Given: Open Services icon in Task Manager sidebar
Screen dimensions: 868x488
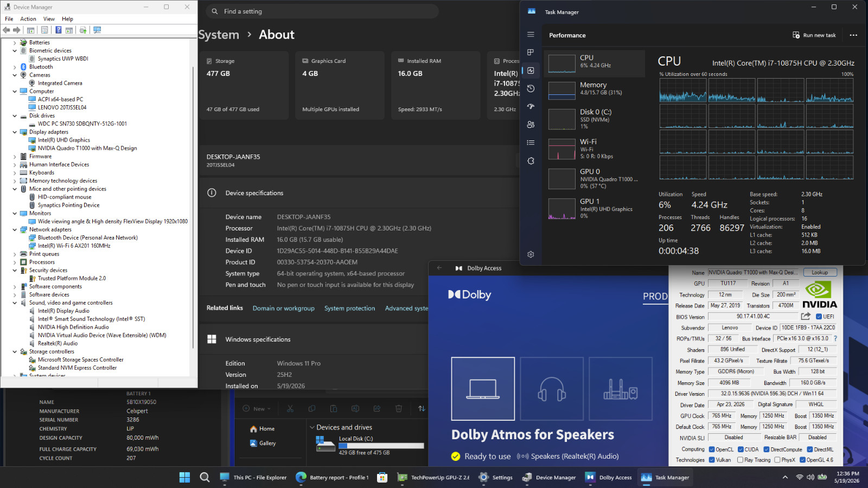Looking at the screenshot, I should click(531, 161).
